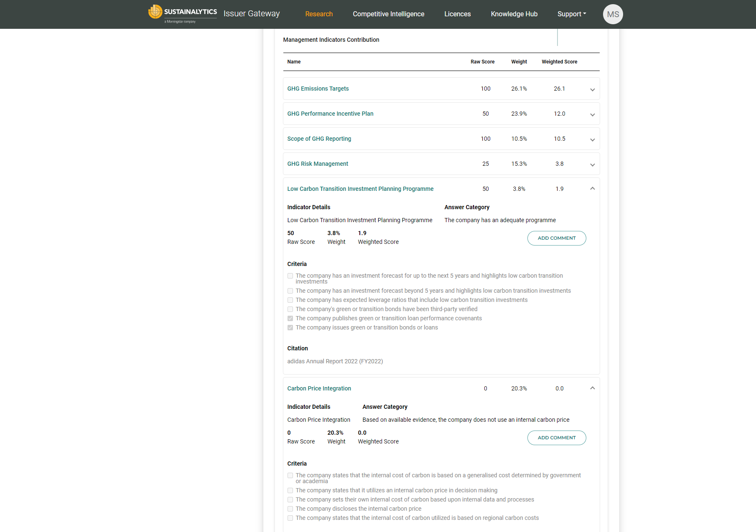Navigate to the Licences page
756x532 pixels.
pos(457,14)
